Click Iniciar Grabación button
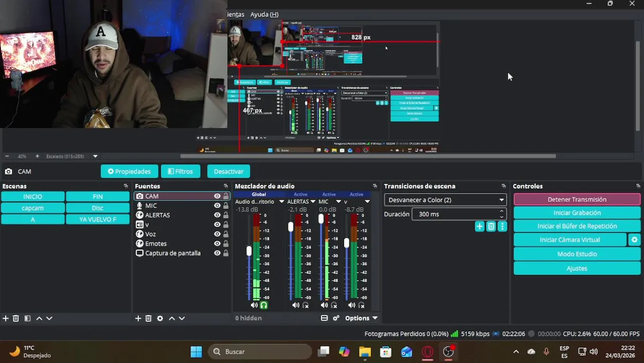Image resolution: width=644 pixels, height=363 pixels. (577, 213)
